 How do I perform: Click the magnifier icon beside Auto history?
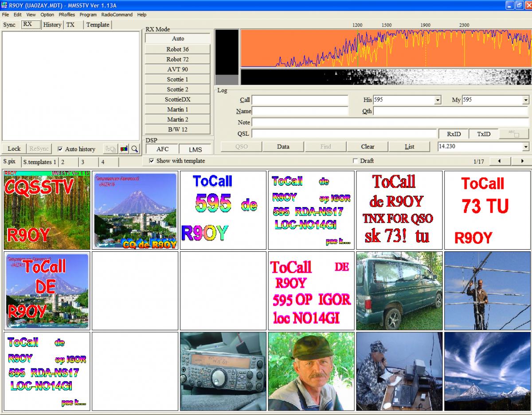coord(135,149)
